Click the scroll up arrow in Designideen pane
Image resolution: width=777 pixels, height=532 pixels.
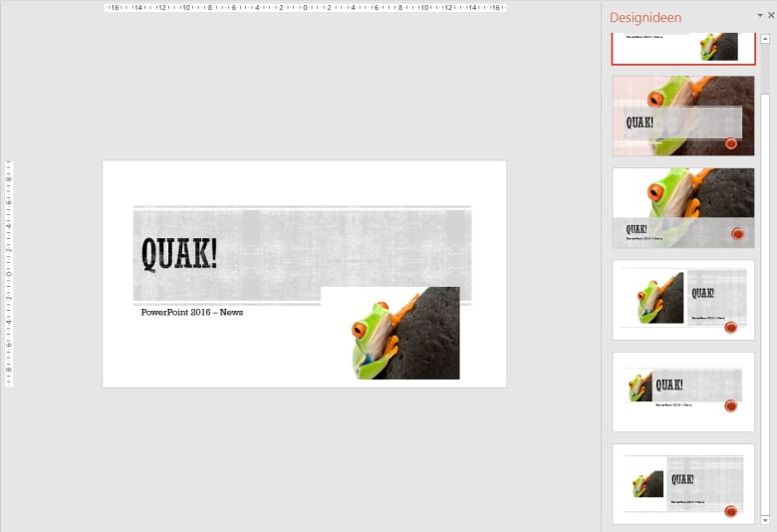pyautogui.click(x=765, y=38)
